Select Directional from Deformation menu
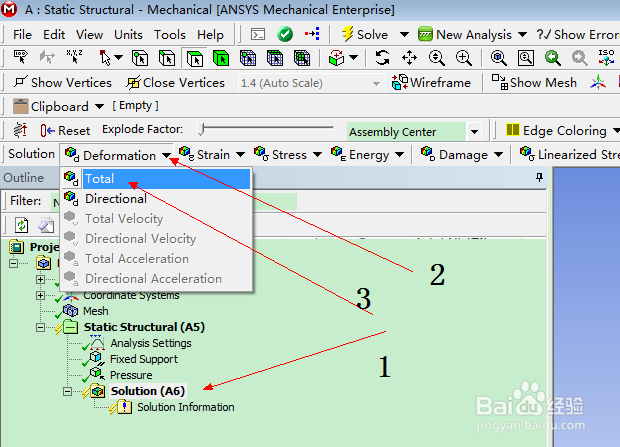Screen dimensions: 620x447 coord(157,198)
